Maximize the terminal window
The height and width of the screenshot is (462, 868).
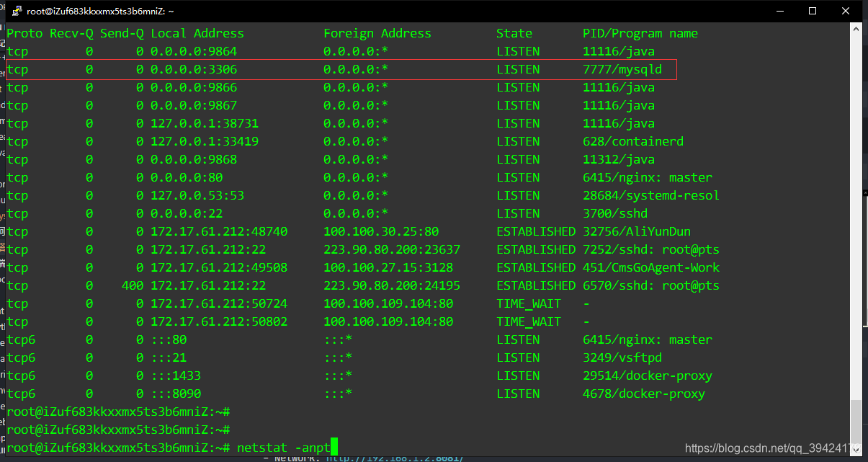(812, 11)
